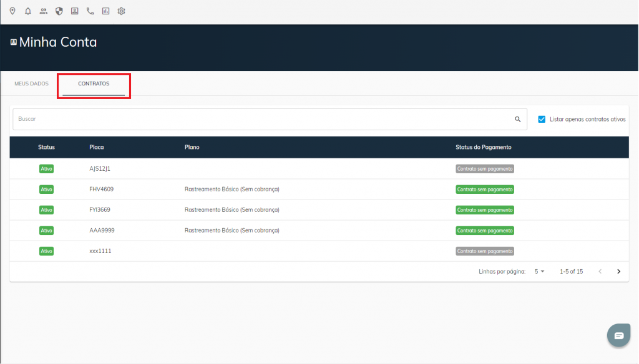Open the reports chart icon
The width and height of the screenshot is (639, 364).
[105, 11]
